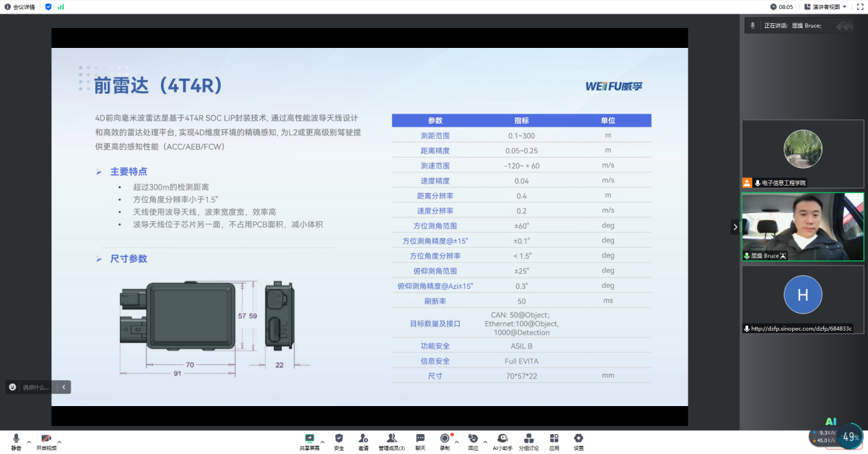Click the Reactions (回应) button
Image resolution: width=868 pixels, height=454 pixels.
coord(473,439)
